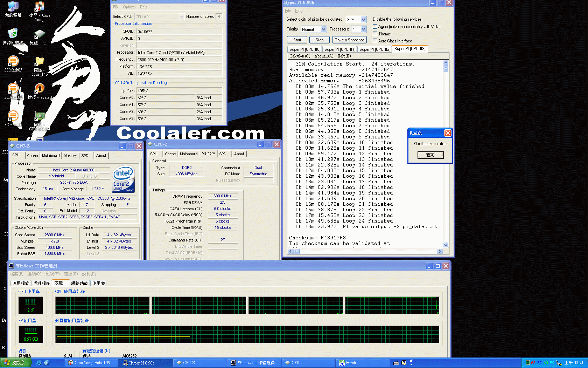
Task: Enable the Aero Glass Interface checkbox
Action: [375, 41]
